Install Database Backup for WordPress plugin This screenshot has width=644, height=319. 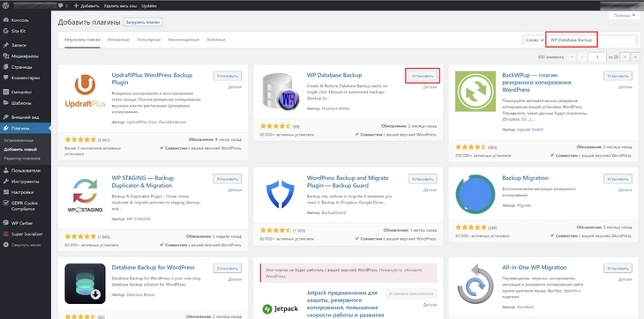[227, 268]
